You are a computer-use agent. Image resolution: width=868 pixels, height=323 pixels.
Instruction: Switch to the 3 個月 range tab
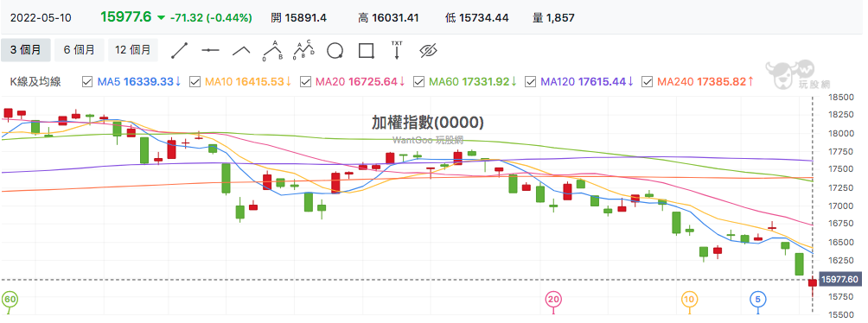pos(25,50)
